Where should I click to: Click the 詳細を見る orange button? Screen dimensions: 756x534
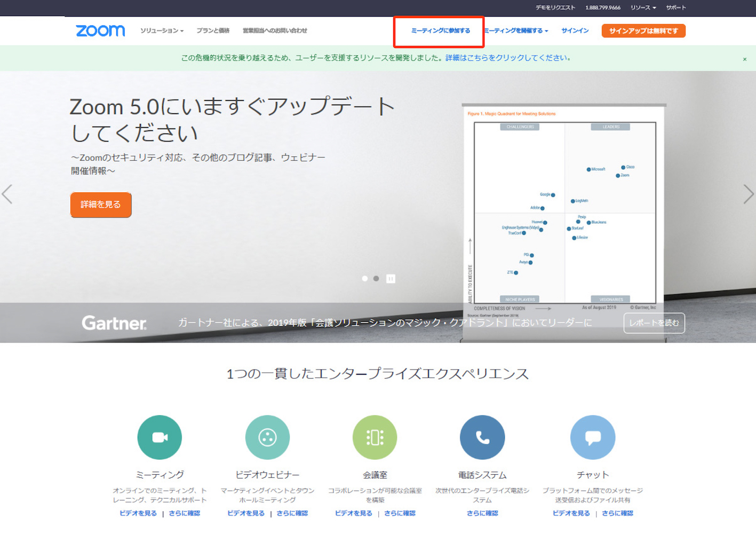point(101,205)
